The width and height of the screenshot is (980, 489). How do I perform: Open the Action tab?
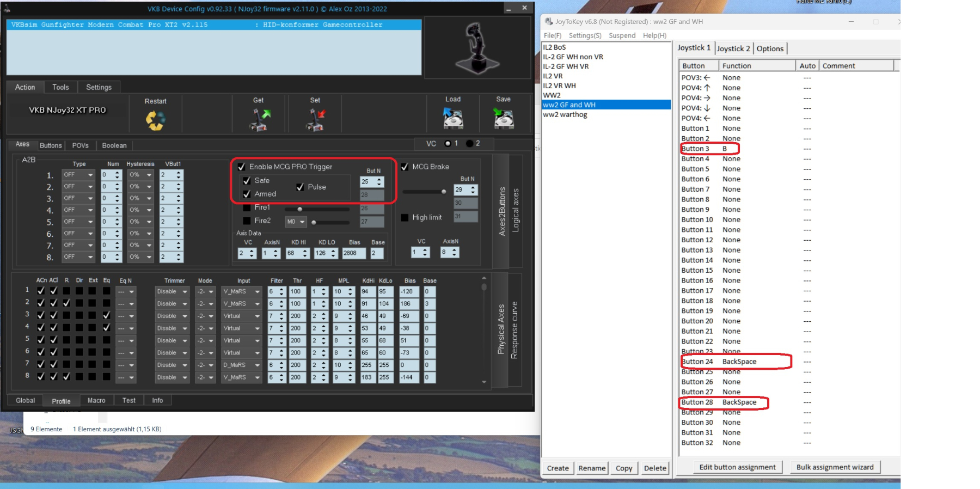25,87
